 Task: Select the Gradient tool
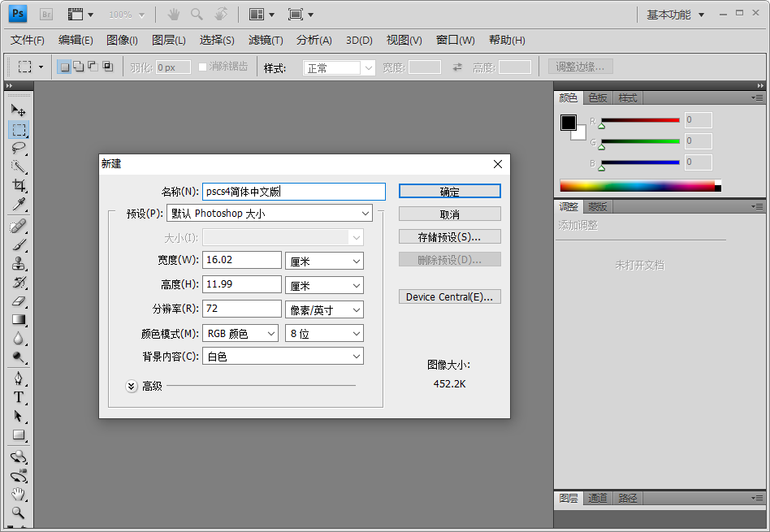tap(19, 319)
